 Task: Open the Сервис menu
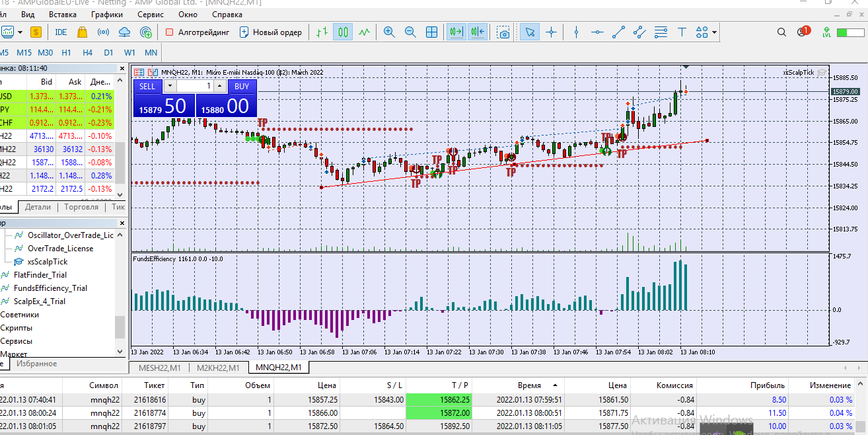pyautogui.click(x=151, y=14)
